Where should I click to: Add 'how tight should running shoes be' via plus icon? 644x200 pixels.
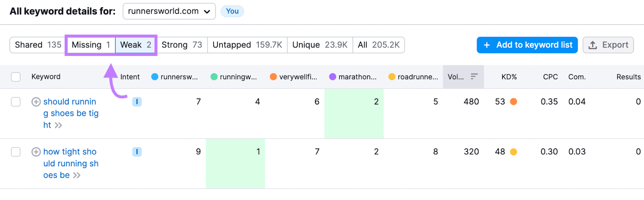coord(36,152)
